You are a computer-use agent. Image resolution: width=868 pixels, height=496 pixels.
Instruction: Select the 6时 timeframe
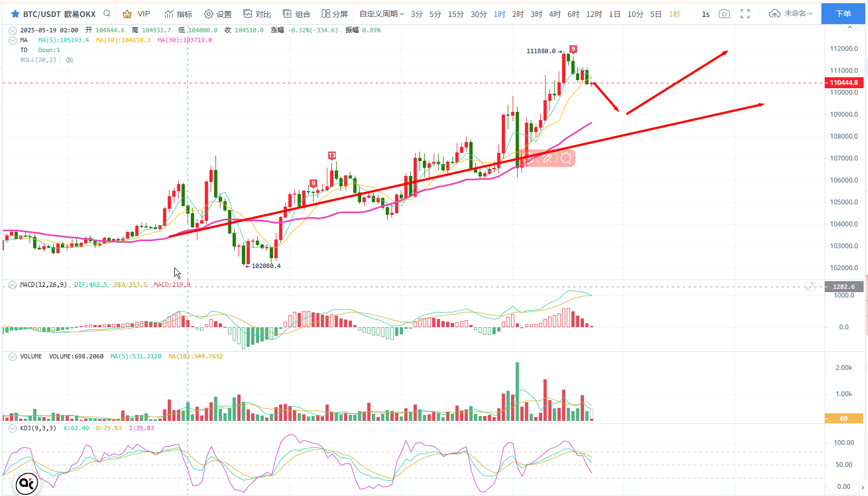(574, 14)
